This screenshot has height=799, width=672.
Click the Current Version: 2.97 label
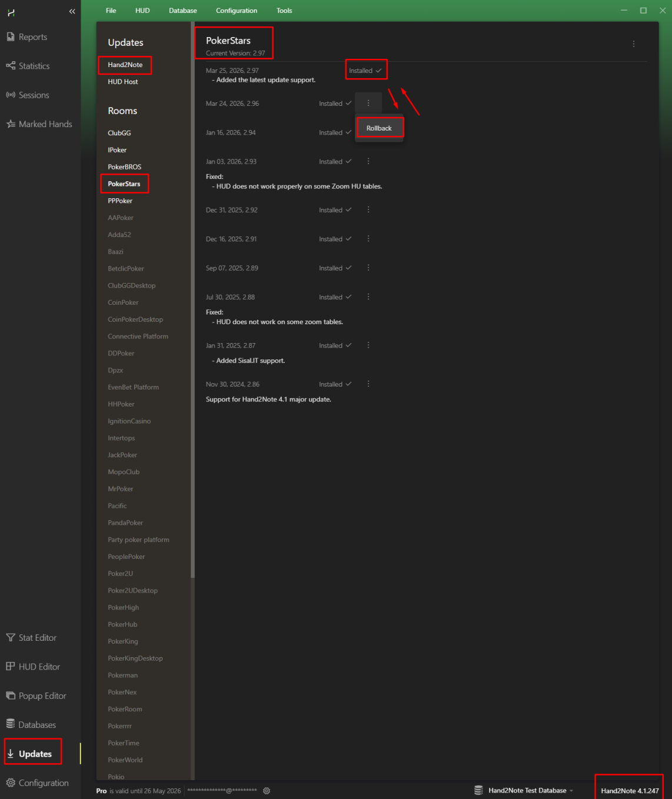(x=235, y=53)
